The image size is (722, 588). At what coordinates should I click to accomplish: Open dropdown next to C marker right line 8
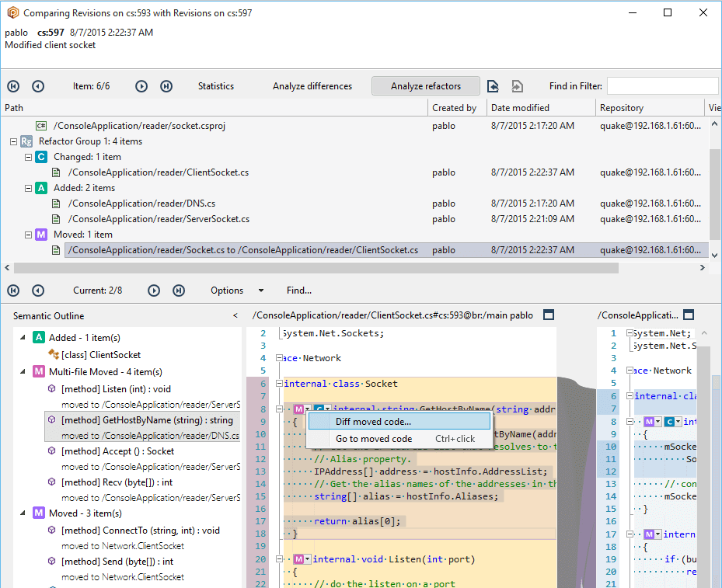[678, 422]
